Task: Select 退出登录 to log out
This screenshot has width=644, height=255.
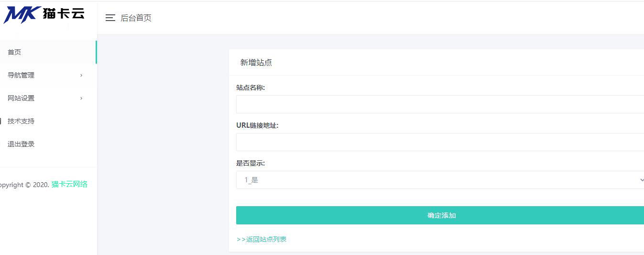Action: 48,144
